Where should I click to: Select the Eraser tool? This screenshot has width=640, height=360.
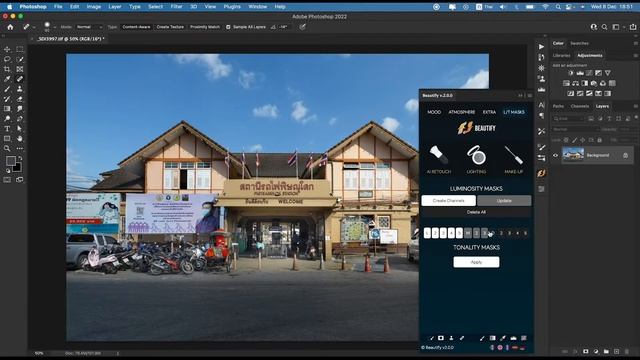pos(20,99)
